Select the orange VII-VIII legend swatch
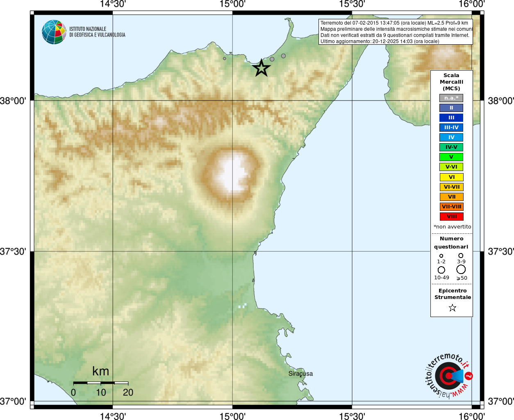 click(451, 207)
